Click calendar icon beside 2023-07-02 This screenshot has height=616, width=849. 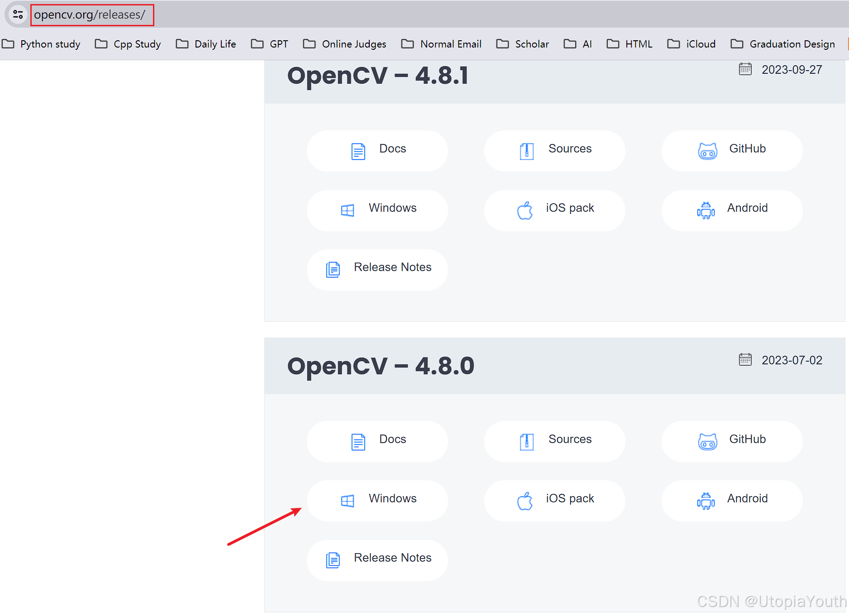745,359
